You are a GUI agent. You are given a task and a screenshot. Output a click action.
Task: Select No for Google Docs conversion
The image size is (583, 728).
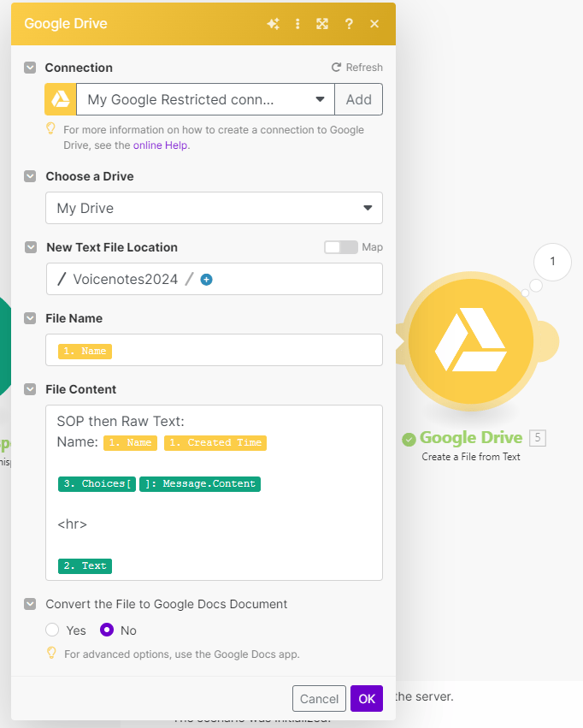107,630
